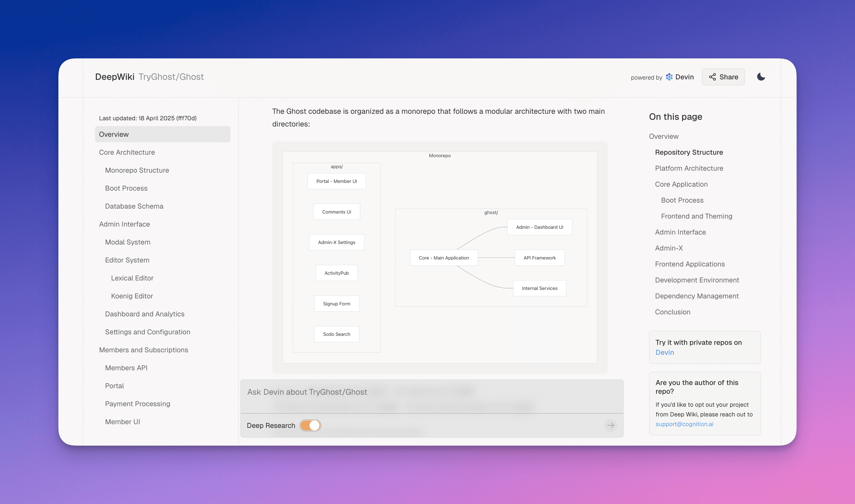
Task: Expand the Admin Interface sidebar section
Action: point(125,224)
